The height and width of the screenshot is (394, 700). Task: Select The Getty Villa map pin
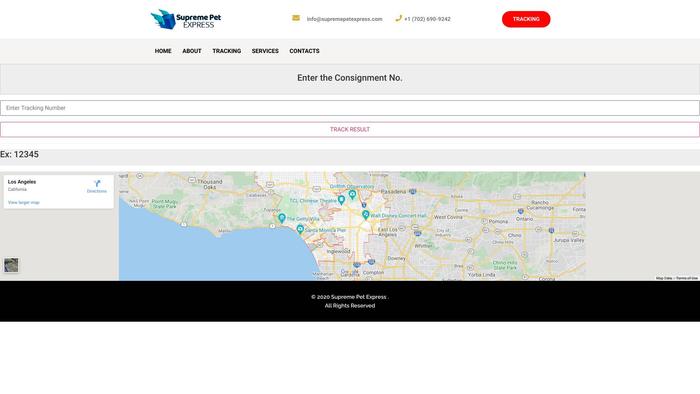tap(282, 218)
